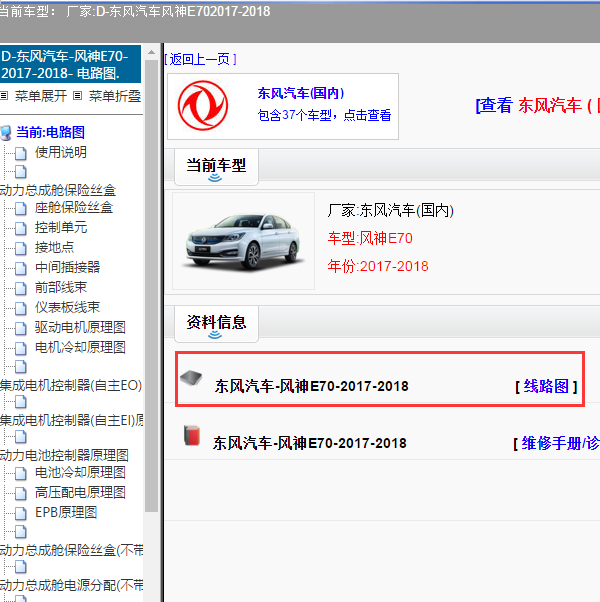The height and width of the screenshot is (602, 600).
Task: Click the red book icon beside 维修手册 row
Action: tap(192, 435)
